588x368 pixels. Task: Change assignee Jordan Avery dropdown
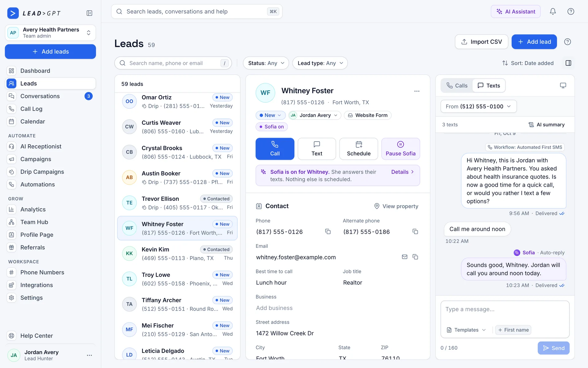click(315, 115)
